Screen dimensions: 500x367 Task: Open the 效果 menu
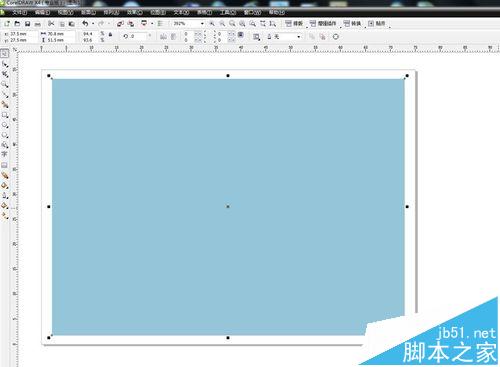point(135,13)
